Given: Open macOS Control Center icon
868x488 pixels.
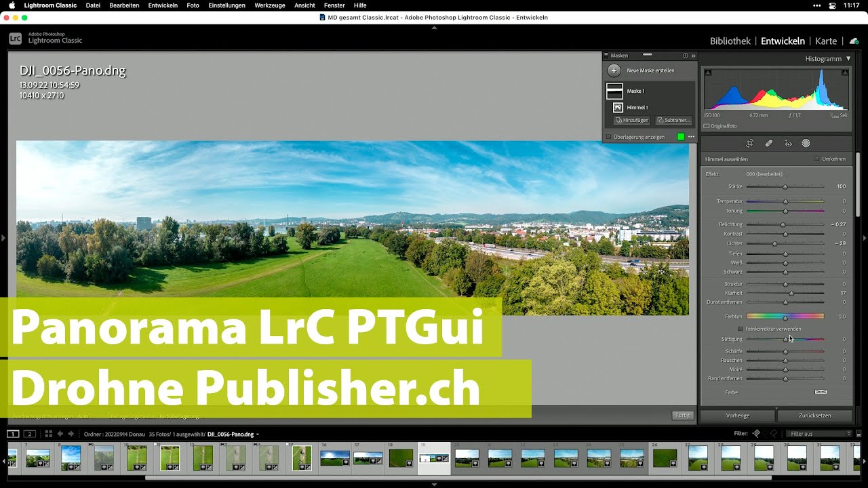Looking at the screenshot, I should (832, 5).
